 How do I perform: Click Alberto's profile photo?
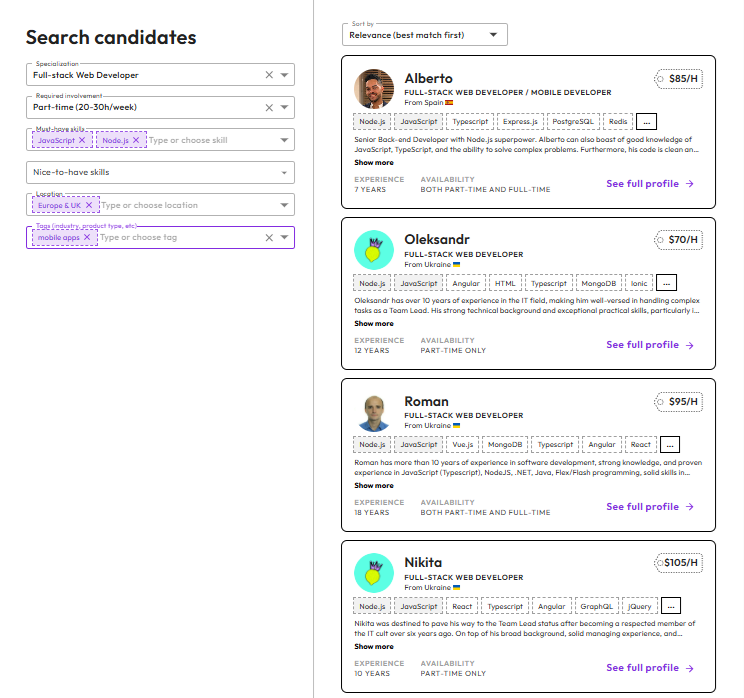374,89
